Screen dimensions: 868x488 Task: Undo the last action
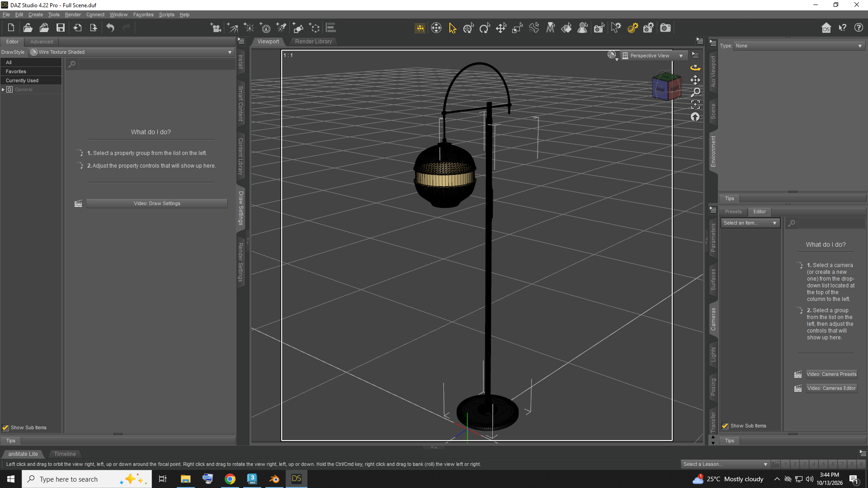110,28
